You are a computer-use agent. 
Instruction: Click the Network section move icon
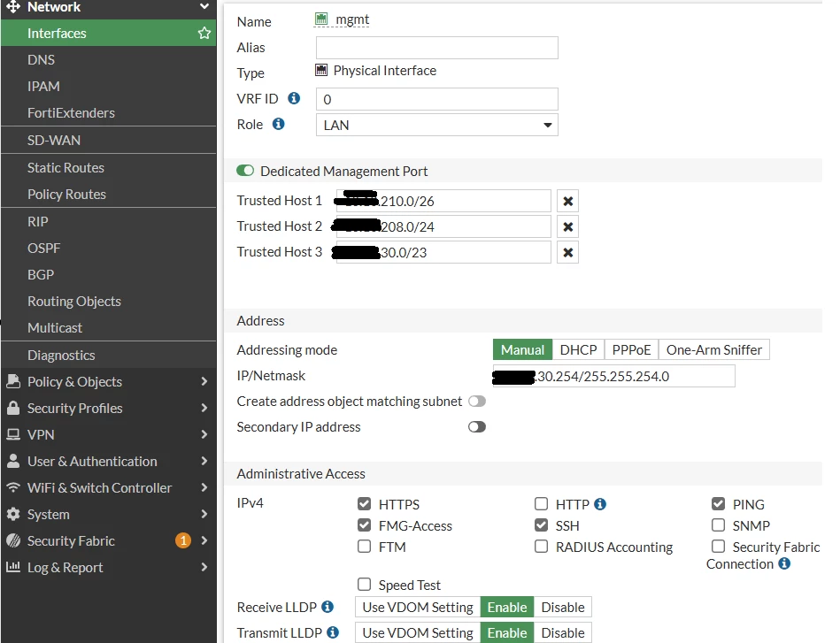(13, 6)
